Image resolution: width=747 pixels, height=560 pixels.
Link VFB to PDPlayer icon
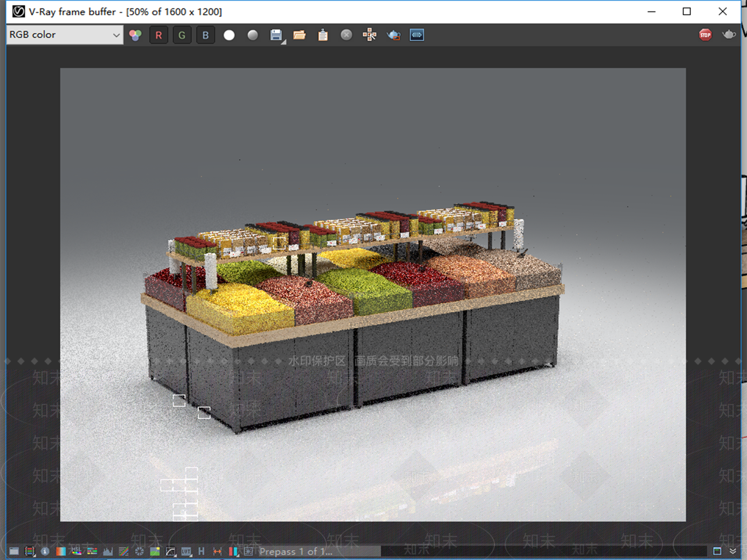coord(417,35)
